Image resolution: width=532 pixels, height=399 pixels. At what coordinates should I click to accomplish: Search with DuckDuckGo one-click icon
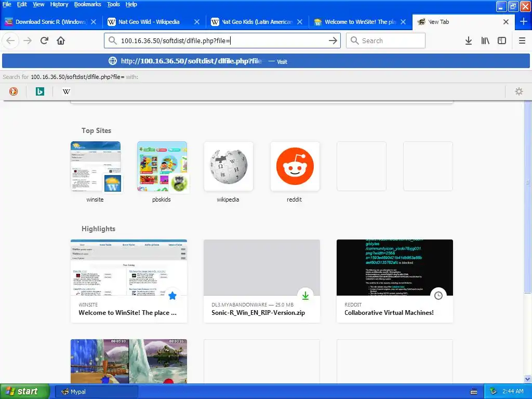pos(13,91)
